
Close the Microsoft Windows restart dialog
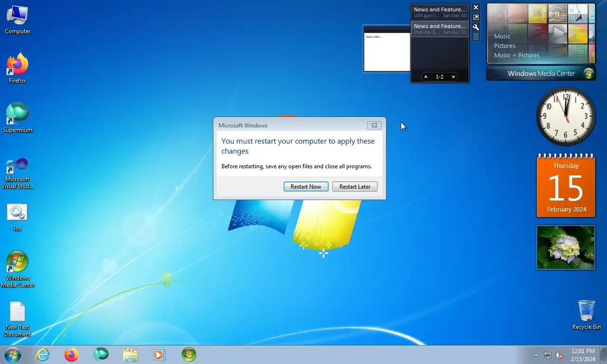[x=374, y=126]
